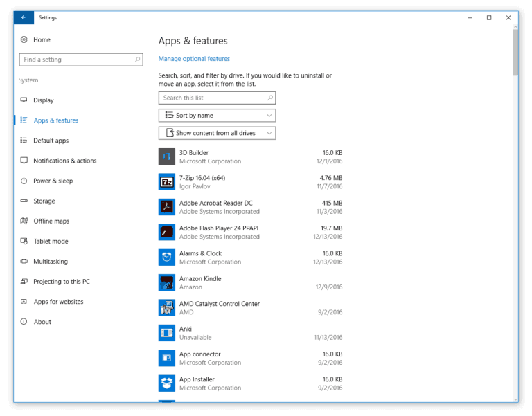Image resolution: width=532 pixels, height=416 pixels.
Task: Click the Adobe Acrobat Reader DC icon
Action: coord(166,207)
